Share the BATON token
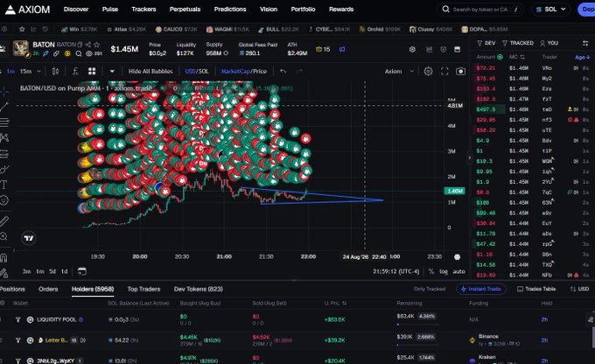This screenshot has width=595, height=364. click(x=88, y=45)
